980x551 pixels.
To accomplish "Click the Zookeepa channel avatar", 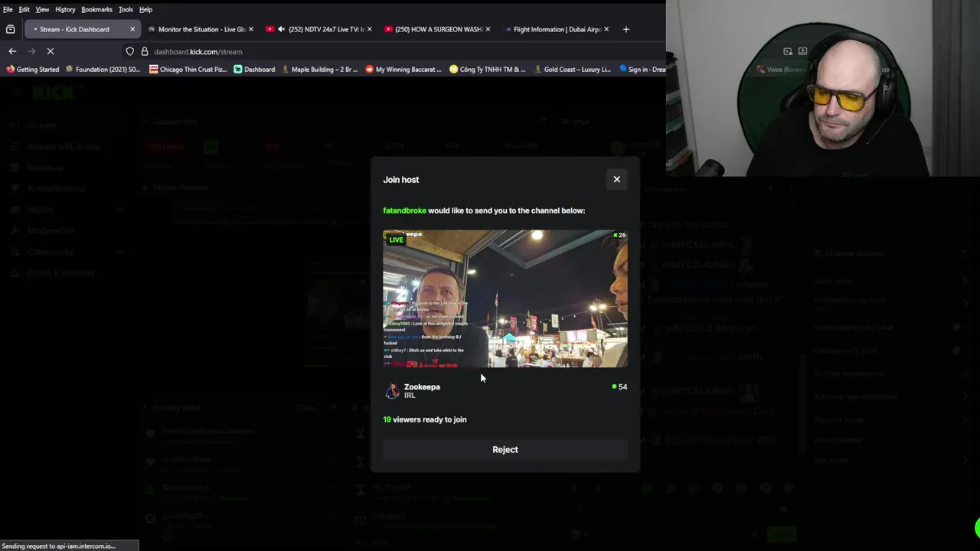I will [x=392, y=391].
